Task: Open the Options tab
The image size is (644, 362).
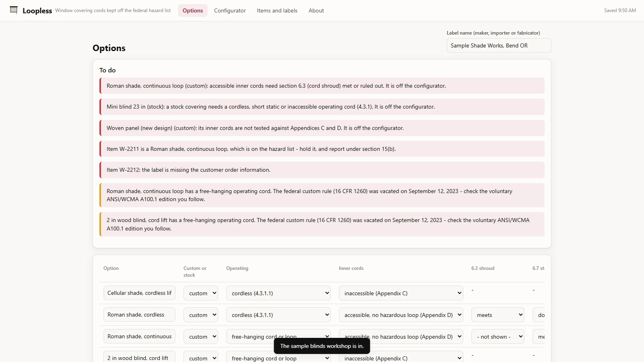Action: [193, 10]
